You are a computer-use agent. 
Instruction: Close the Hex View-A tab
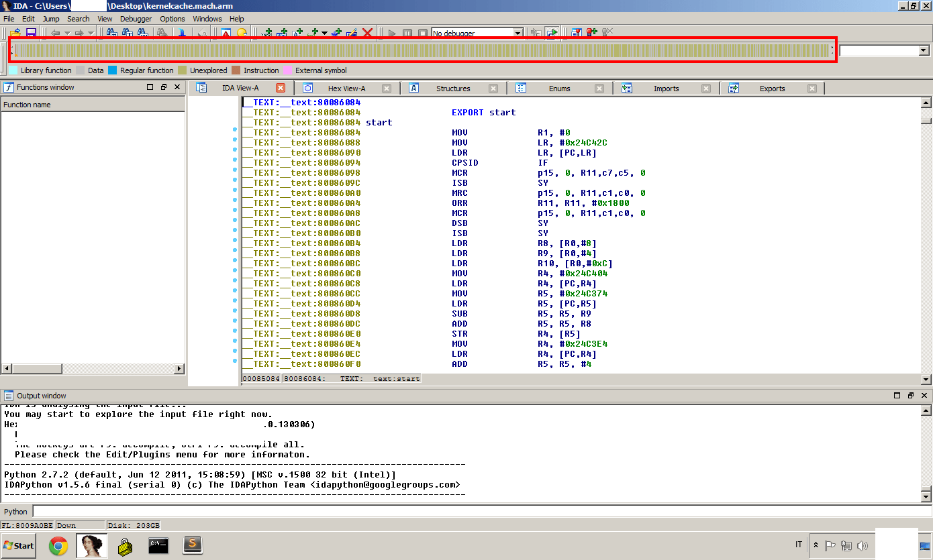387,88
